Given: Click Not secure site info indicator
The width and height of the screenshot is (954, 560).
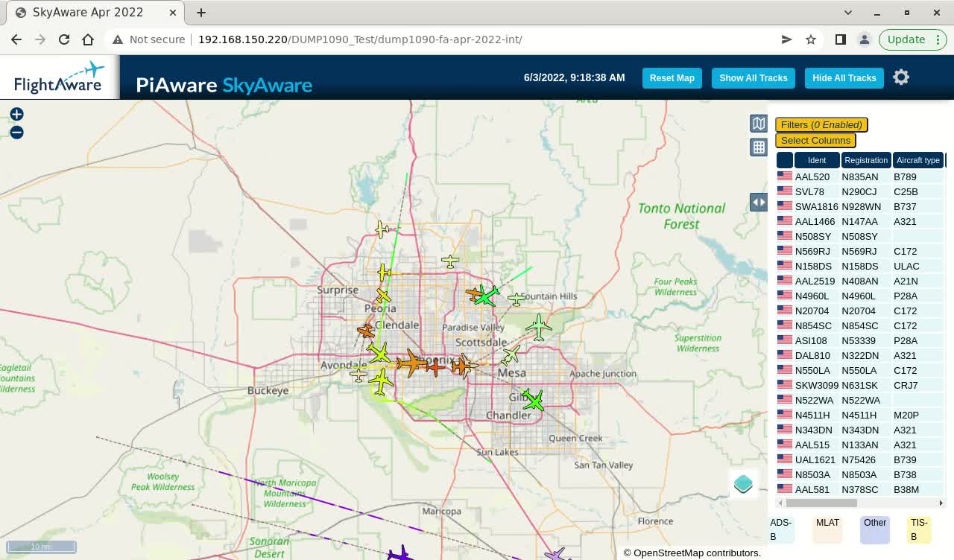Looking at the screenshot, I should tap(148, 39).
